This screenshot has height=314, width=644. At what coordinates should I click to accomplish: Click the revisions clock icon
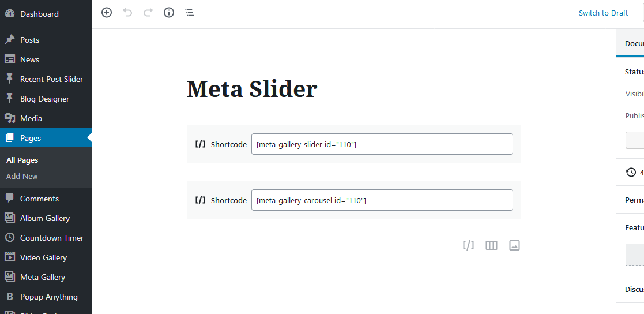[631, 172]
